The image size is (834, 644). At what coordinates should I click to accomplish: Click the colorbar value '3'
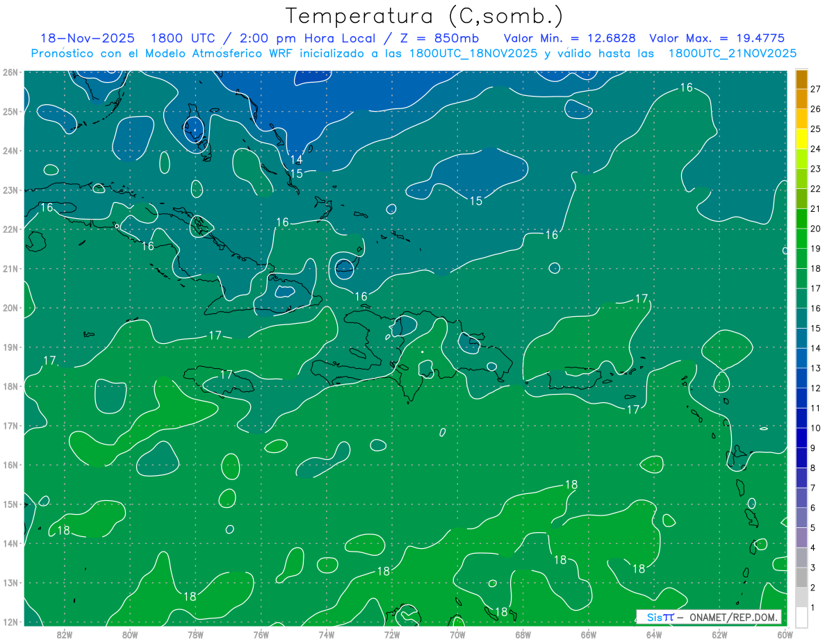coord(812,568)
